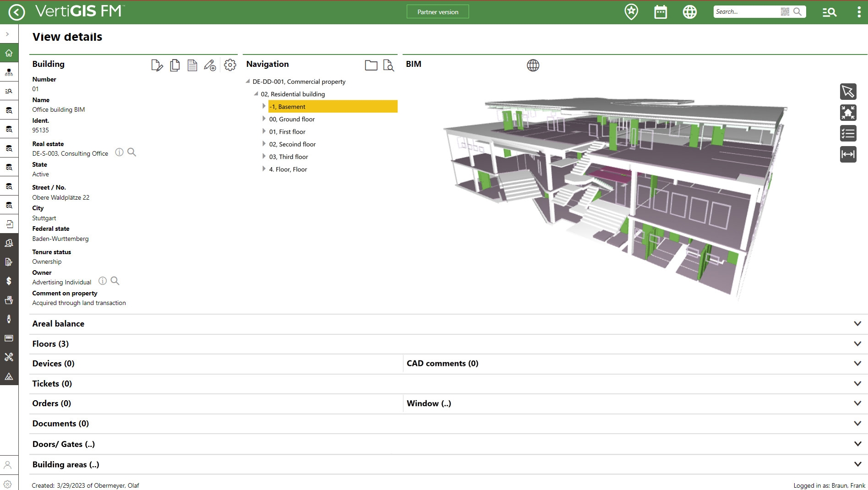Click the edit building document icon

click(x=157, y=65)
